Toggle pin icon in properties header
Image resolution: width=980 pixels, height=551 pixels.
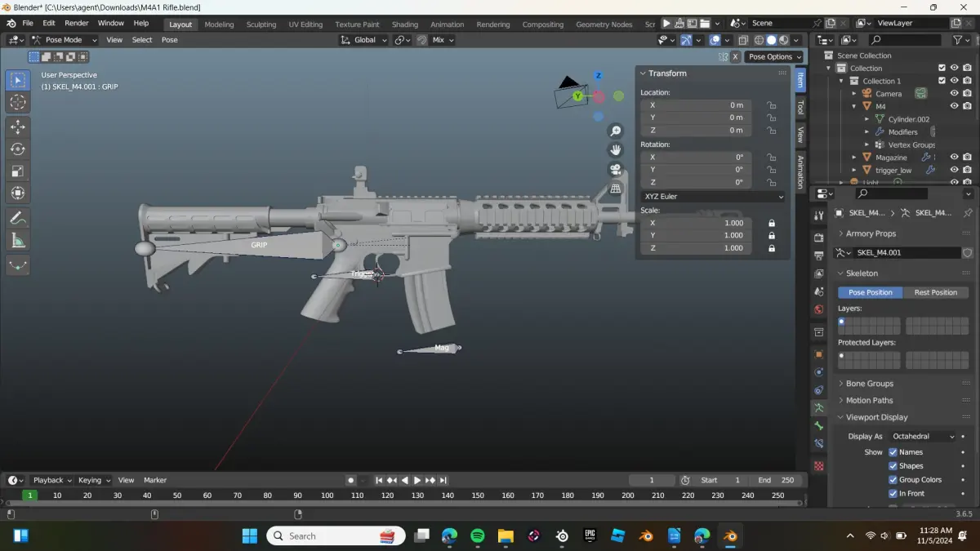click(968, 212)
